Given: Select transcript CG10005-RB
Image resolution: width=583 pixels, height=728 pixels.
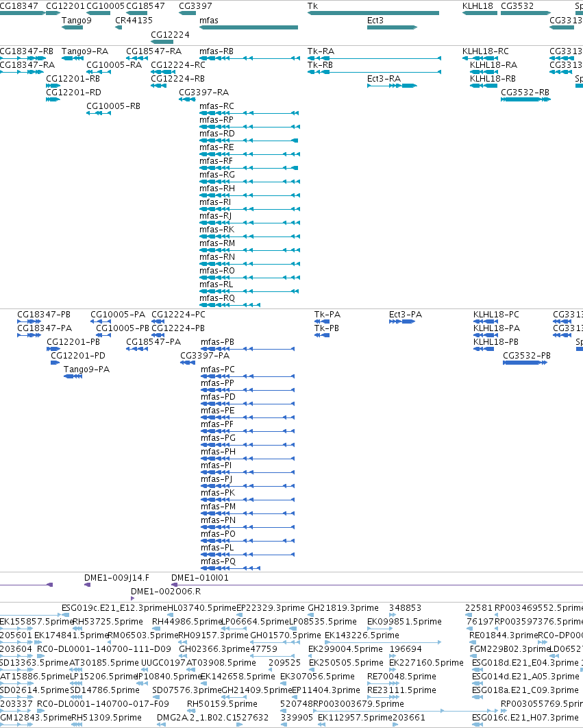Looking at the screenshot, I should tap(113, 106).
